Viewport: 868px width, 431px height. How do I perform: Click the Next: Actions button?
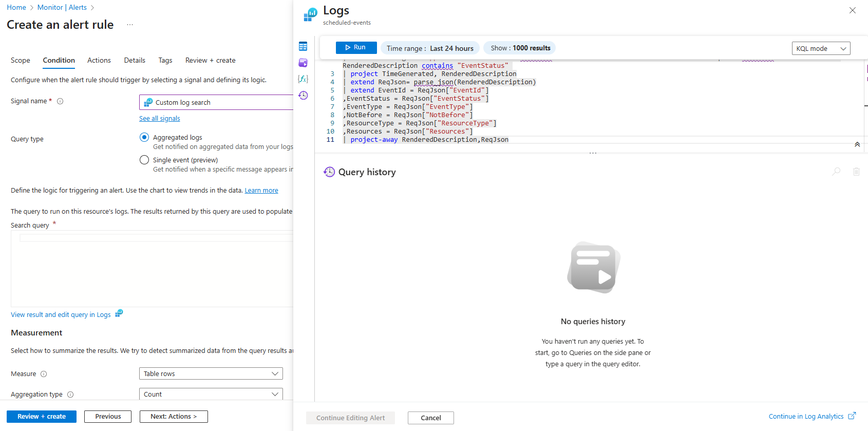click(x=174, y=417)
